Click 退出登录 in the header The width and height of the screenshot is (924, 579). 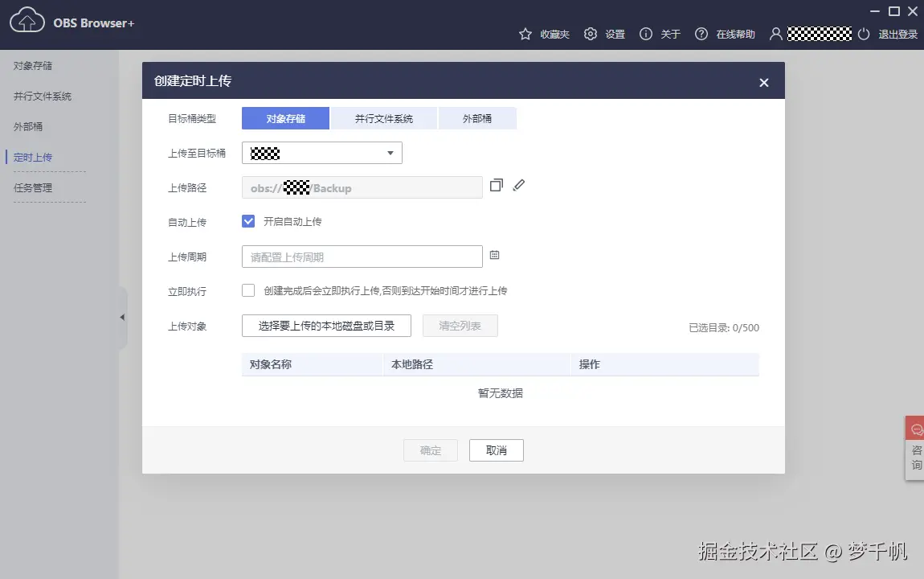point(898,35)
